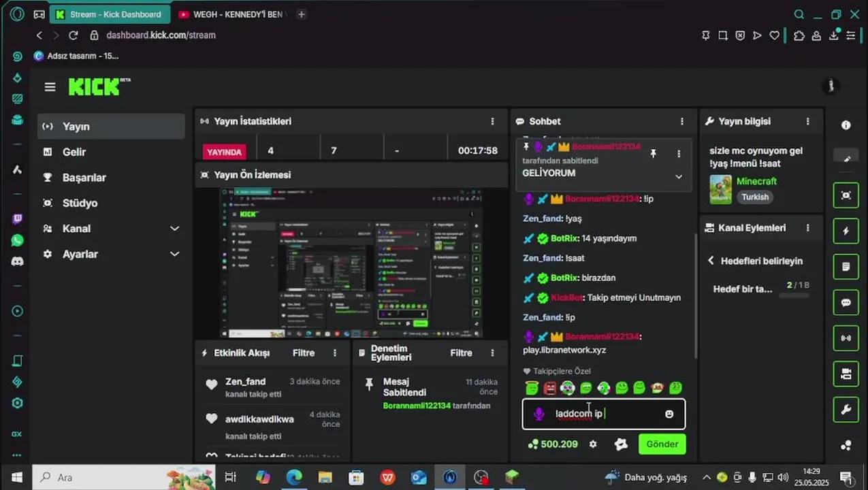Go back from Hedefleri belirleyin
Image resolution: width=868 pixels, height=490 pixels.
coord(711,261)
